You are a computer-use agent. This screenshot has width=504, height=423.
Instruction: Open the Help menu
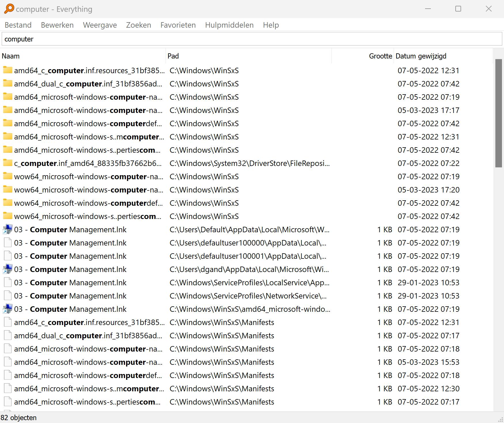point(271,25)
